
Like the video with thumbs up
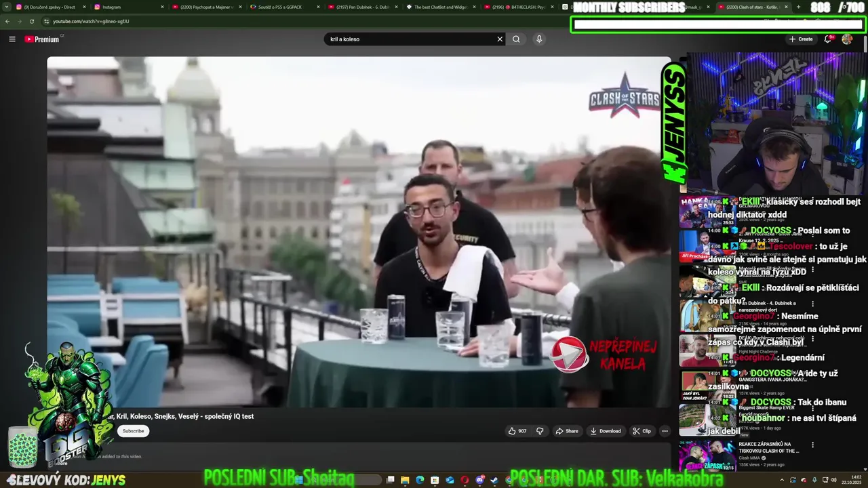pyautogui.click(x=512, y=431)
